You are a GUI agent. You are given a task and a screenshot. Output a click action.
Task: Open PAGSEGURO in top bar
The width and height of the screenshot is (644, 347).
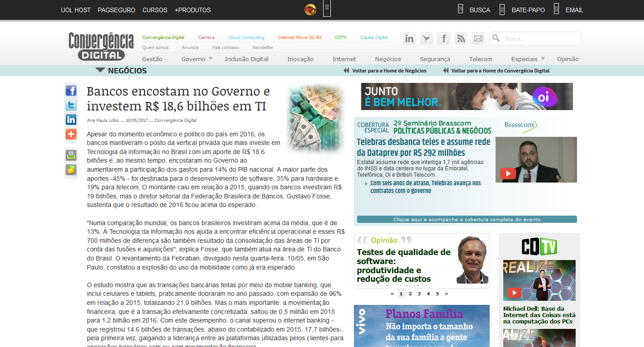pyautogui.click(x=116, y=10)
